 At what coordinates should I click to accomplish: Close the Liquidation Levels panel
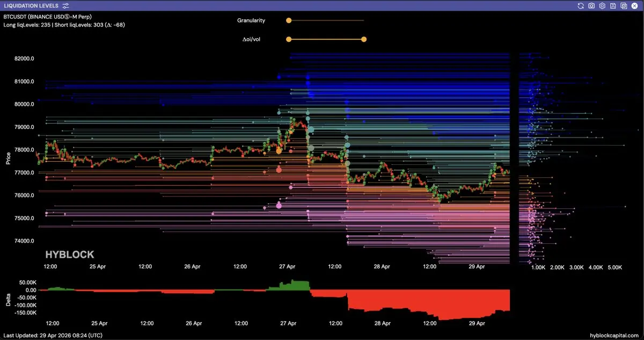[x=635, y=5]
